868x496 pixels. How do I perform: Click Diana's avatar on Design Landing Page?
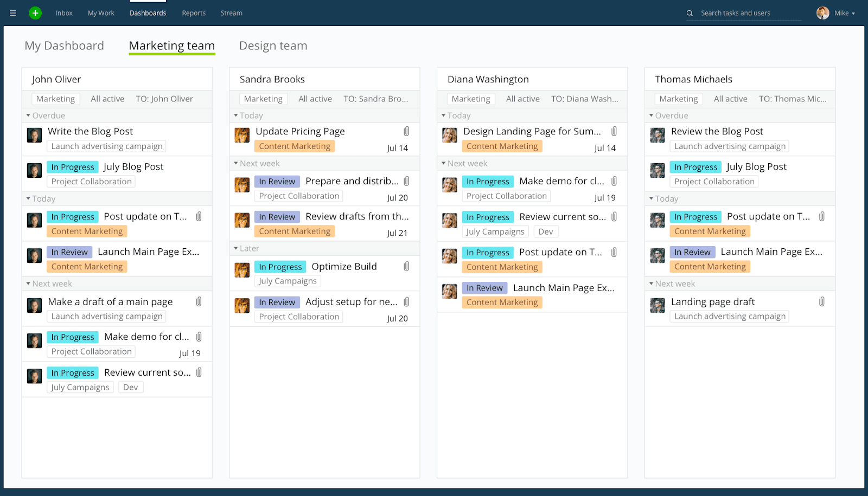[450, 135]
